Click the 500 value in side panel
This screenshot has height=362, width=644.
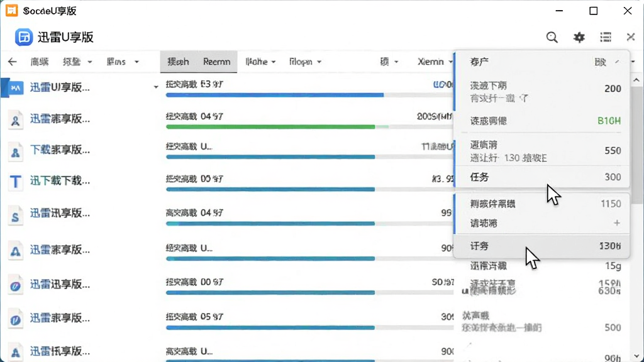point(613,327)
